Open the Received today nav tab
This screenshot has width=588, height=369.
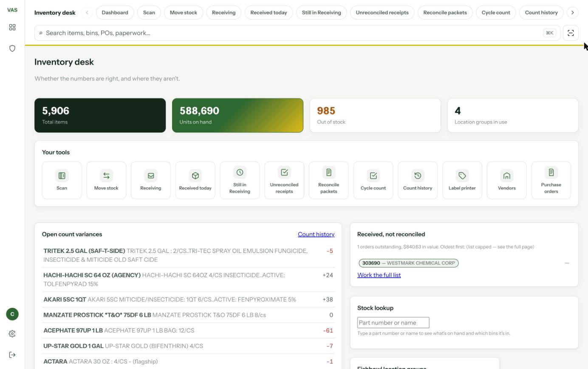(269, 12)
